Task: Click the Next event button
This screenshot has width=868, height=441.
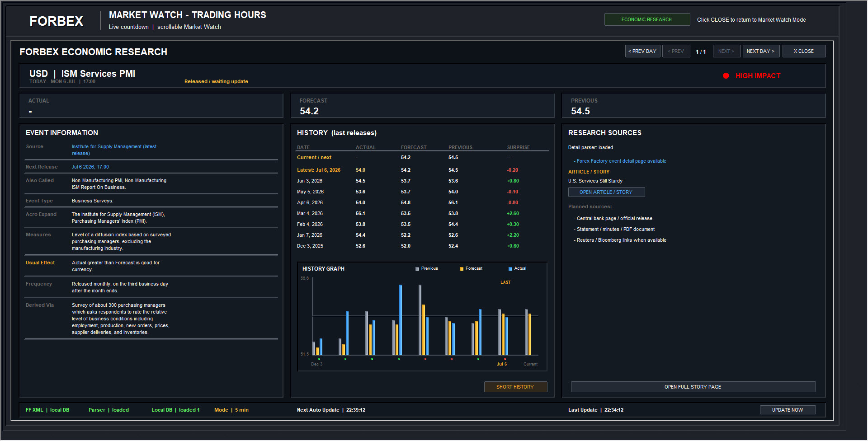Action: 726,51
